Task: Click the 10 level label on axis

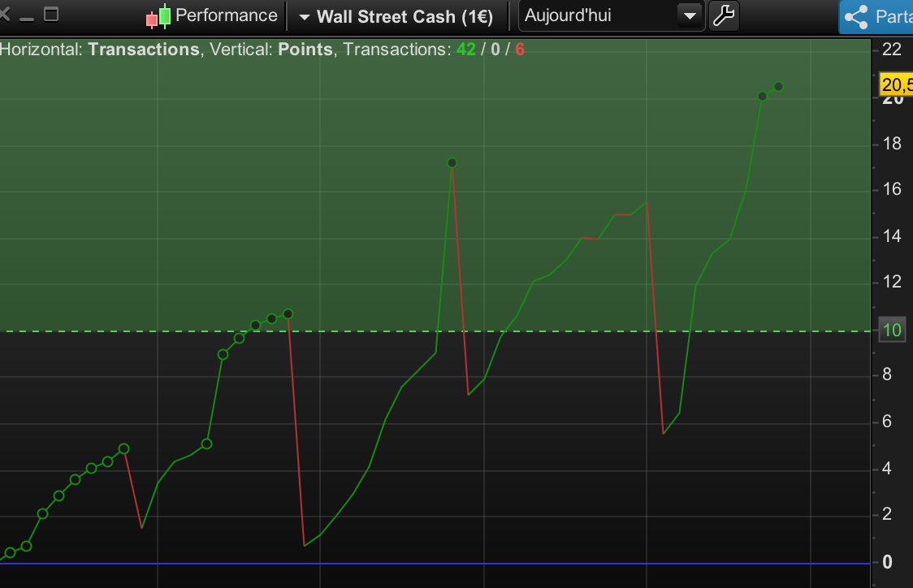Action: point(892,331)
